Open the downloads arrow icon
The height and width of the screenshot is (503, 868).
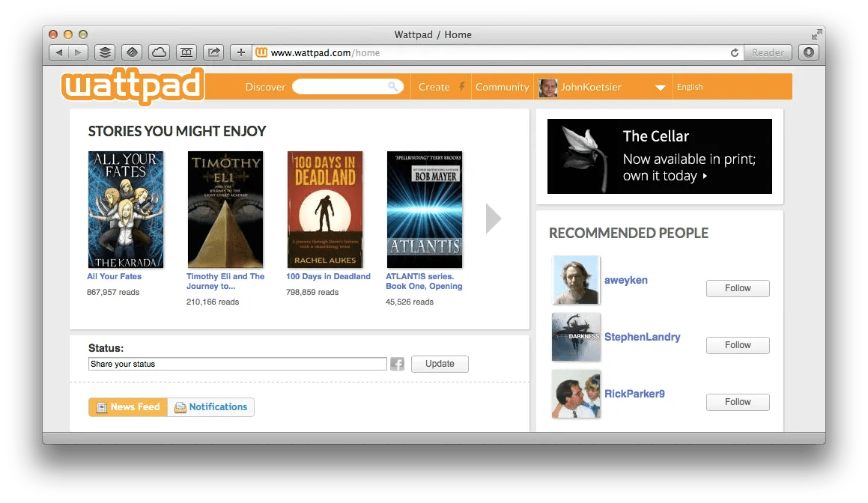coord(809,52)
